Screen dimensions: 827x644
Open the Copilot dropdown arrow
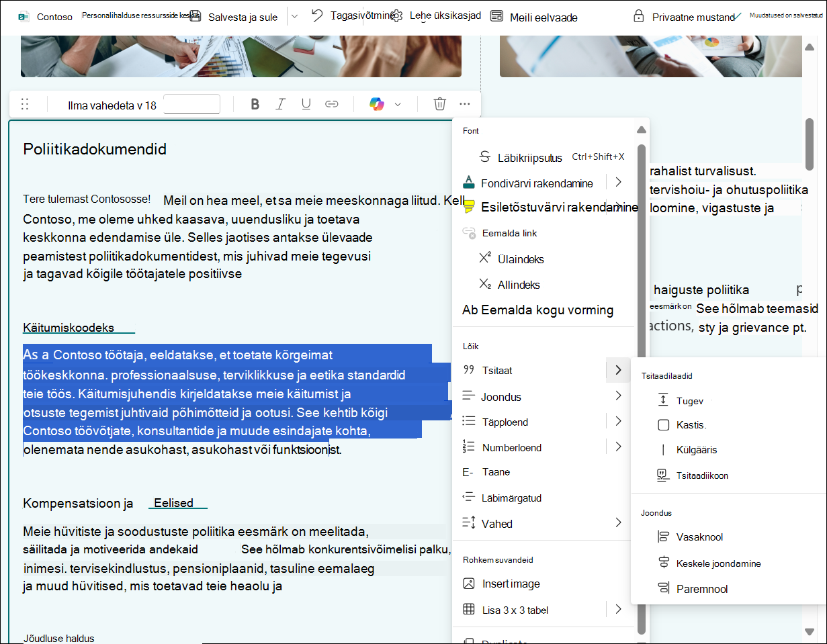(398, 104)
